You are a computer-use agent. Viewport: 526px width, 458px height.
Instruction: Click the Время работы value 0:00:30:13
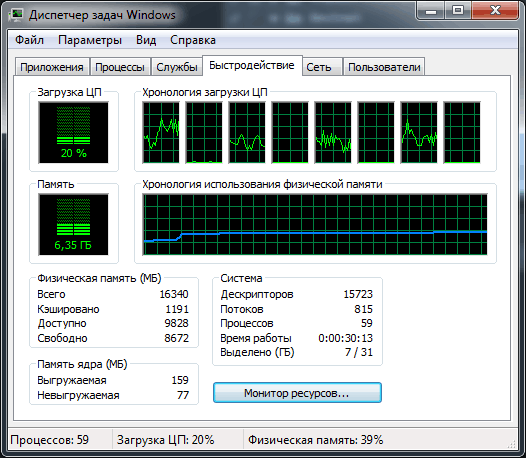(346, 338)
